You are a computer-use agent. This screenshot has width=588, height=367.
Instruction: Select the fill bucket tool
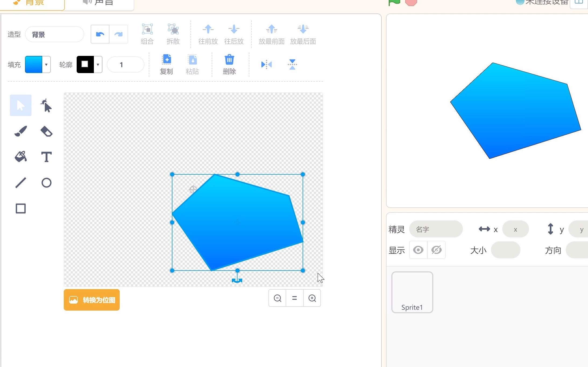[x=21, y=157]
